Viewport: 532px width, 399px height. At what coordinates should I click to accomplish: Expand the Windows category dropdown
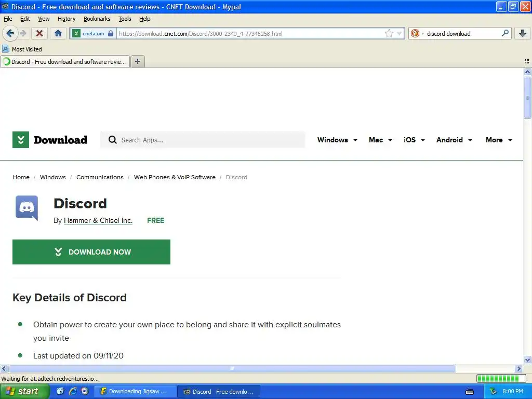(337, 140)
